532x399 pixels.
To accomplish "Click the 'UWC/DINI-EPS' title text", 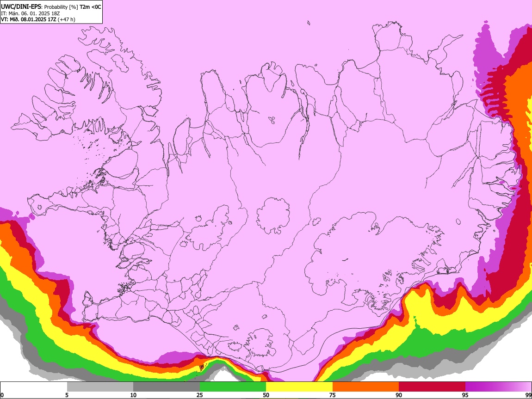I will [21, 7].
